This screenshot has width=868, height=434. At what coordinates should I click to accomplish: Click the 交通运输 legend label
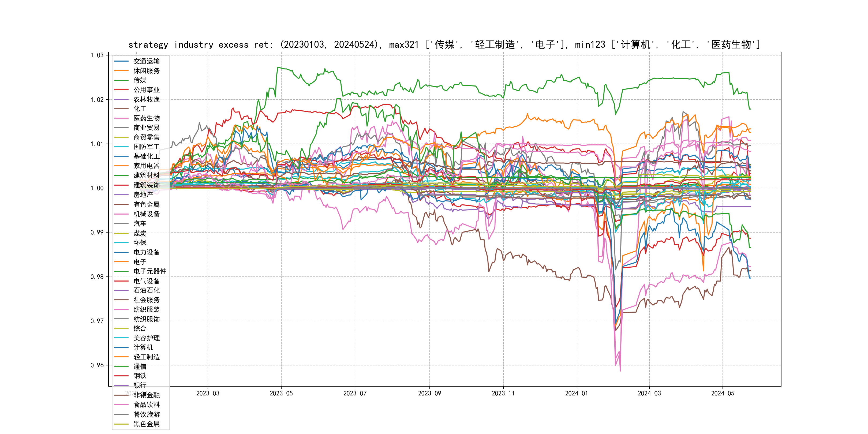point(146,61)
